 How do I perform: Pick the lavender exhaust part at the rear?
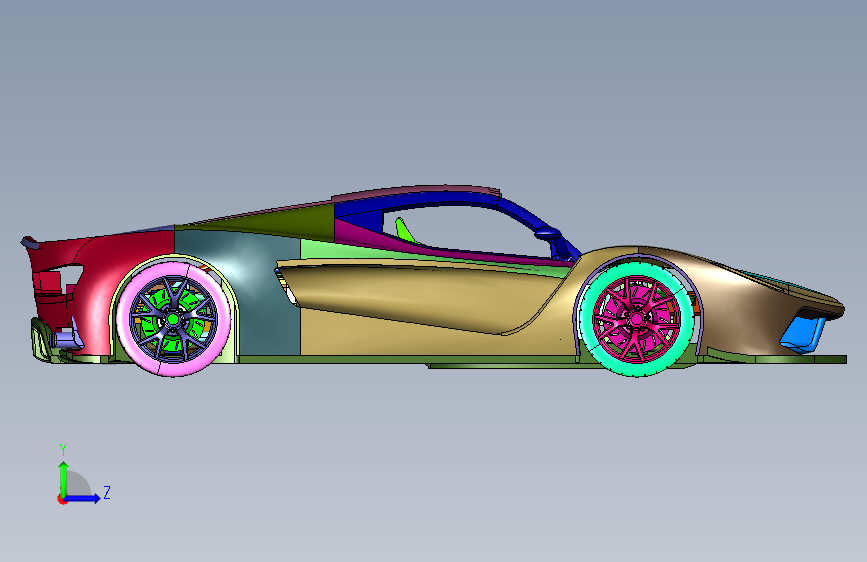[66, 337]
